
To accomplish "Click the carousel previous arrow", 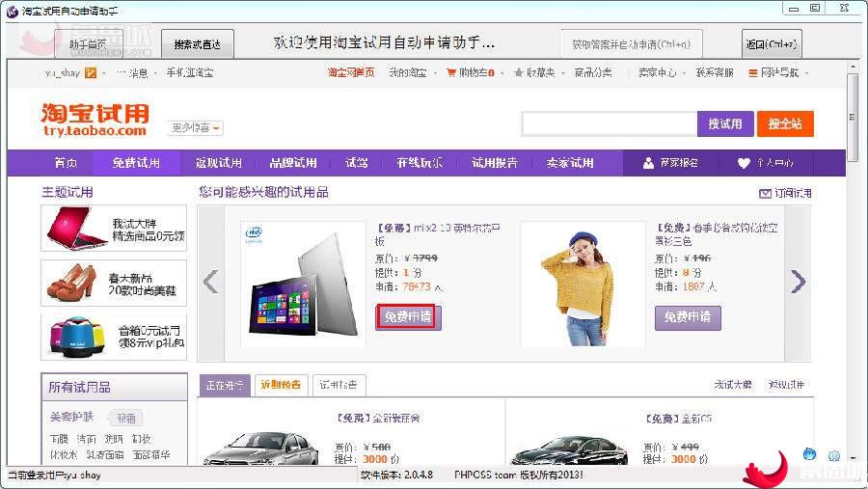I will pyautogui.click(x=210, y=282).
